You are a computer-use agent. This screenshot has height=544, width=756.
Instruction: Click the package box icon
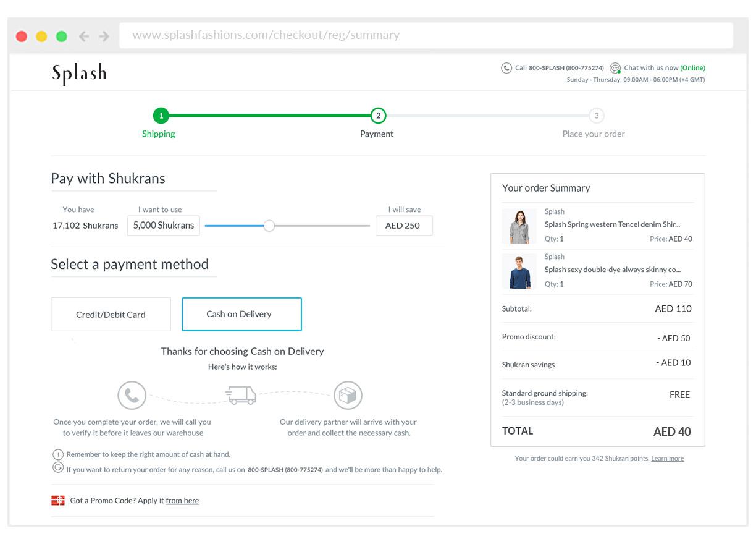(x=348, y=396)
